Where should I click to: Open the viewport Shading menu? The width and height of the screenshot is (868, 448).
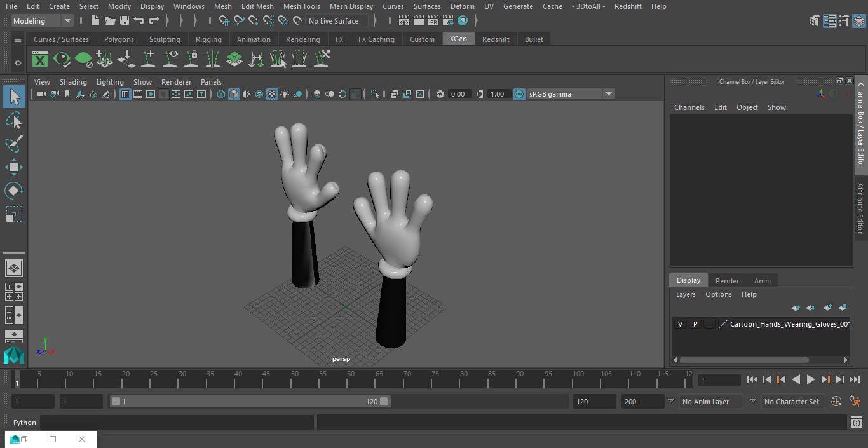tap(73, 82)
